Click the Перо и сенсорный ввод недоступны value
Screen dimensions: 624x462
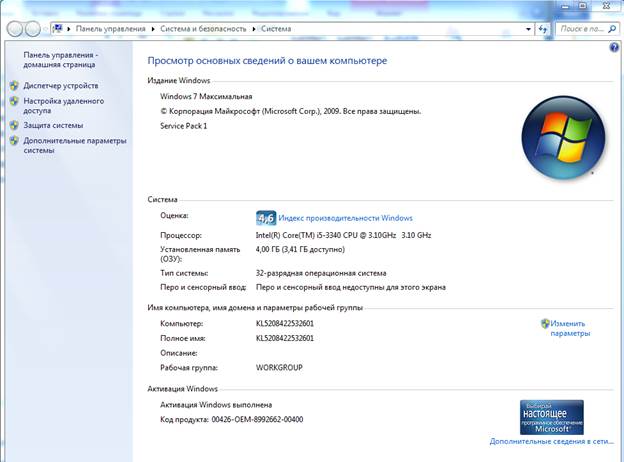click(351, 287)
